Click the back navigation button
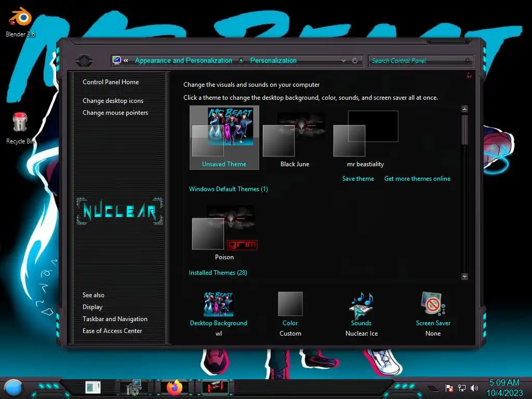This screenshot has height=399, width=532. [84, 61]
